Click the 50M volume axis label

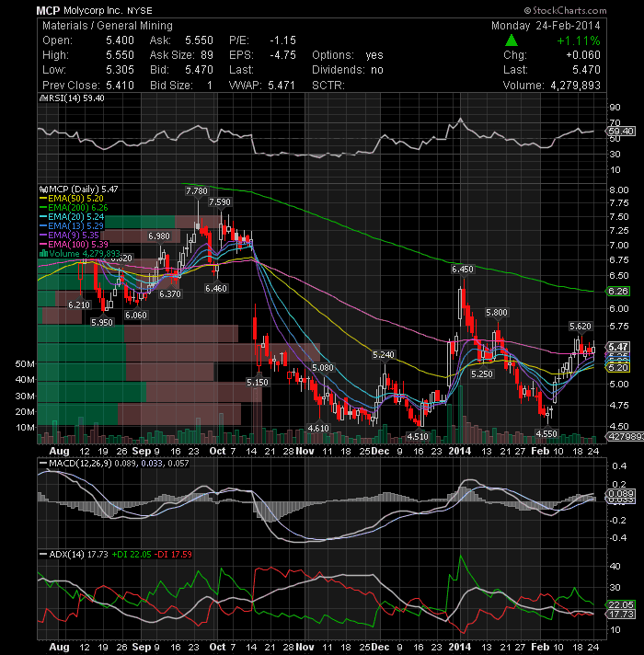coord(25,364)
